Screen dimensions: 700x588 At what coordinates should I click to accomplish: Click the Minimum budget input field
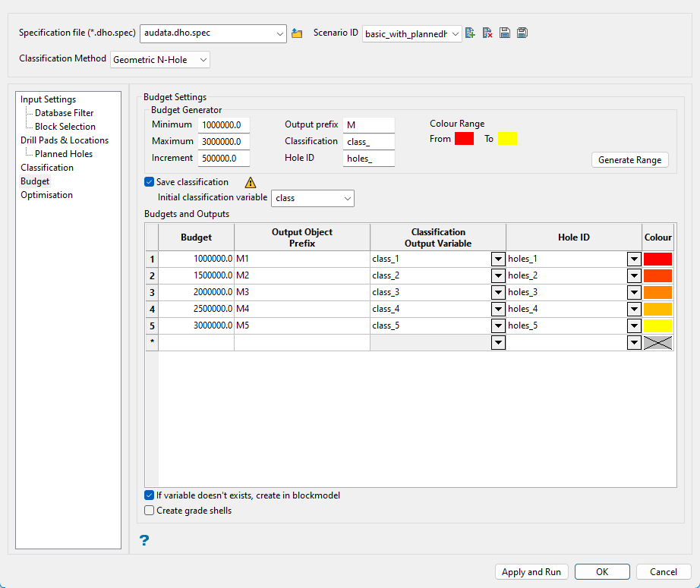[x=223, y=125]
